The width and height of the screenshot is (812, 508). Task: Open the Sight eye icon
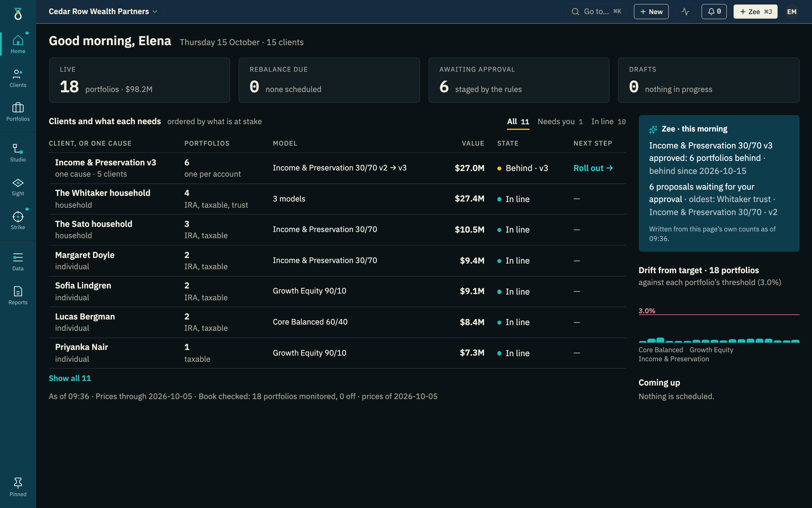pos(18,187)
